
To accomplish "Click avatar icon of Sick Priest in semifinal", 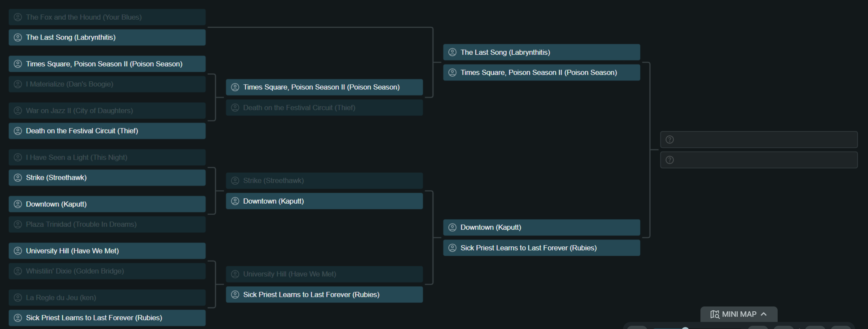I will coord(452,248).
